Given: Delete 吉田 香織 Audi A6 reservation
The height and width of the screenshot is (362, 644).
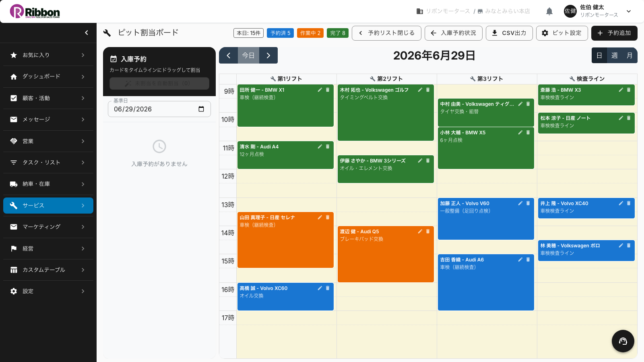Looking at the screenshot, I should click(528, 259).
